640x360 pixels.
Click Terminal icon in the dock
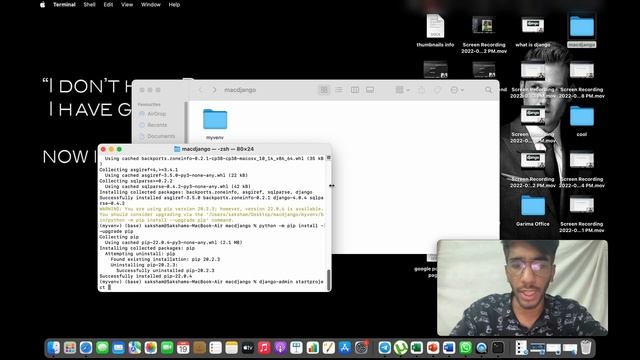coord(498,348)
